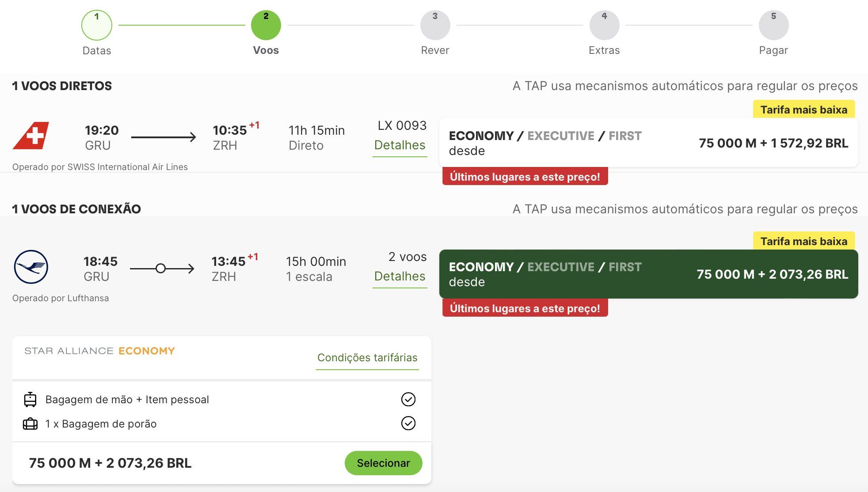This screenshot has height=492, width=868.
Task: Click the SWISS airline logo
Action: (x=31, y=136)
